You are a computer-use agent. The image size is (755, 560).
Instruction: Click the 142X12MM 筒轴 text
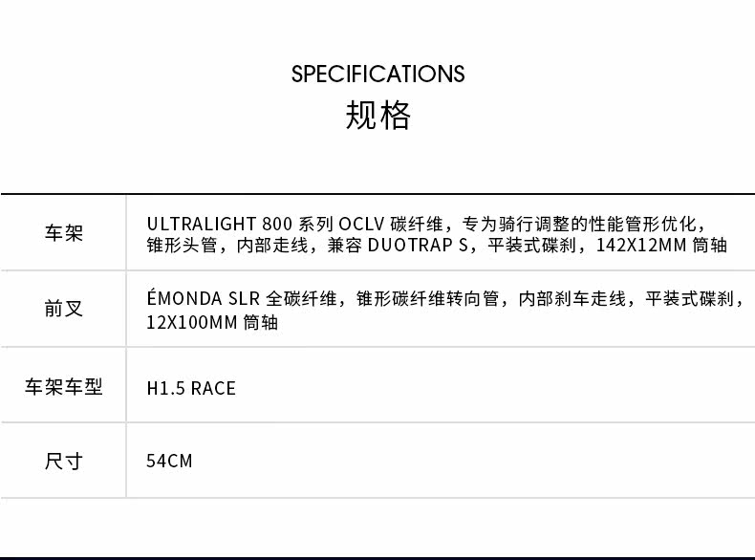click(667, 246)
